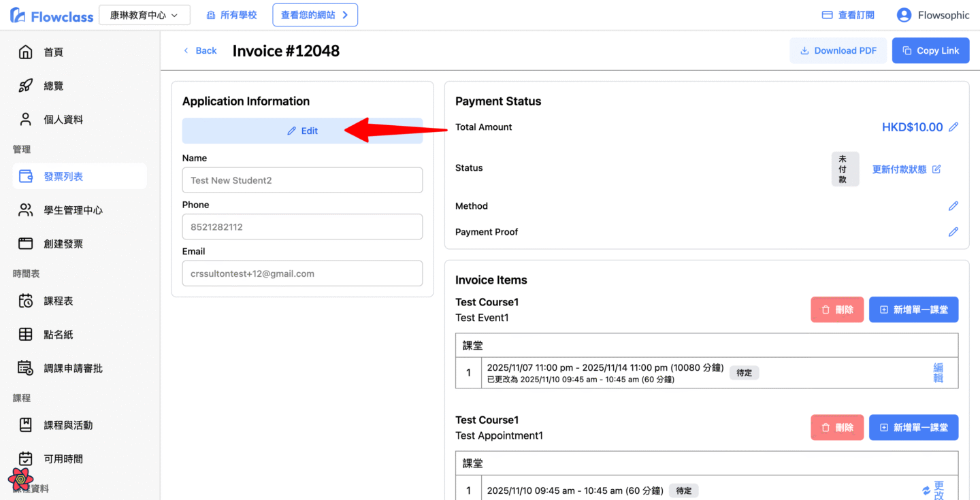Click the Back link
The width and height of the screenshot is (980, 500).
[x=200, y=50]
